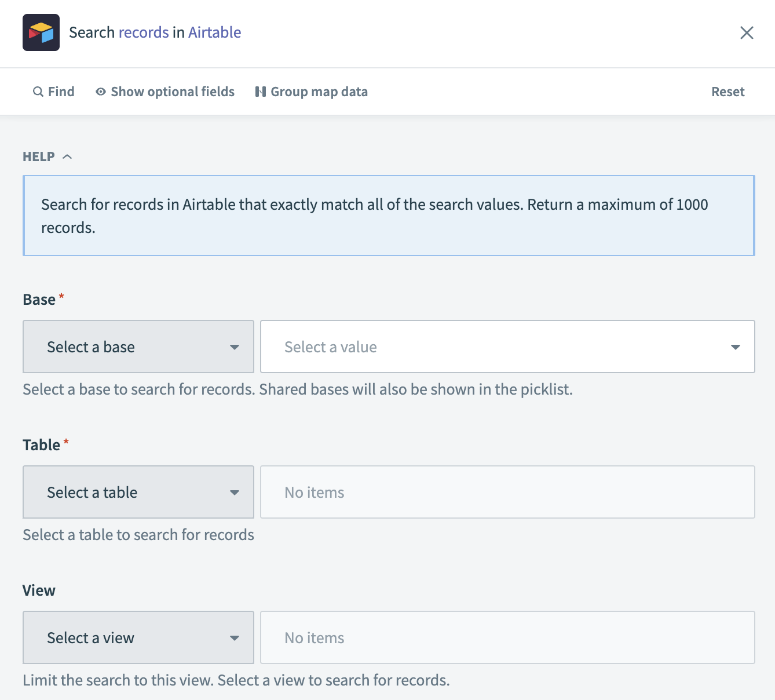Open the Select a table dropdown arrow

[x=235, y=492]
